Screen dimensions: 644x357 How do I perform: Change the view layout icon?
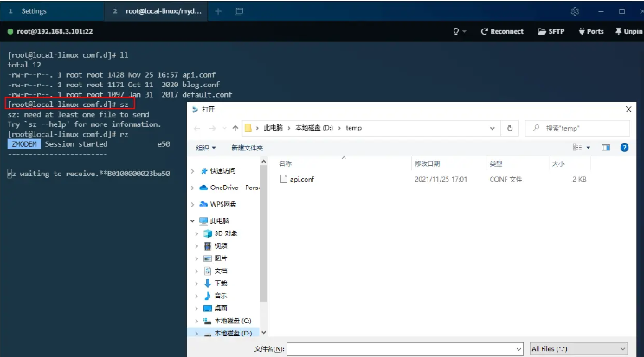pyautogui.click(x=577, y=148)
